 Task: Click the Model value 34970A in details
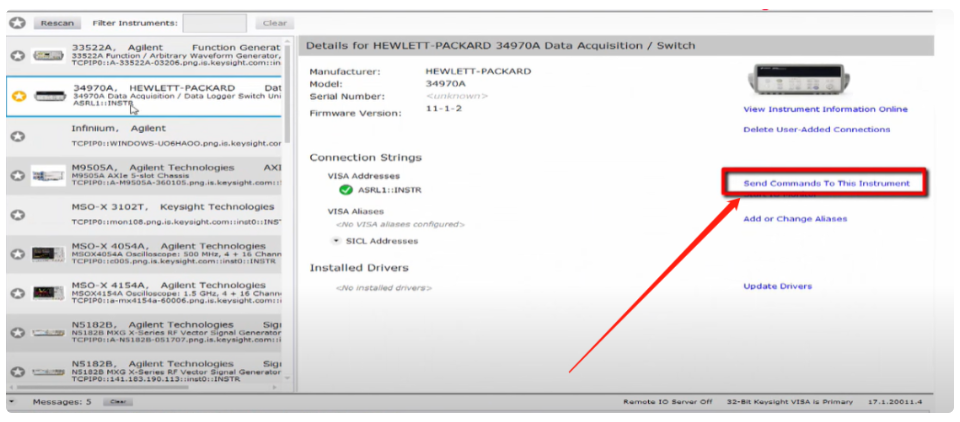pos(446,84)
